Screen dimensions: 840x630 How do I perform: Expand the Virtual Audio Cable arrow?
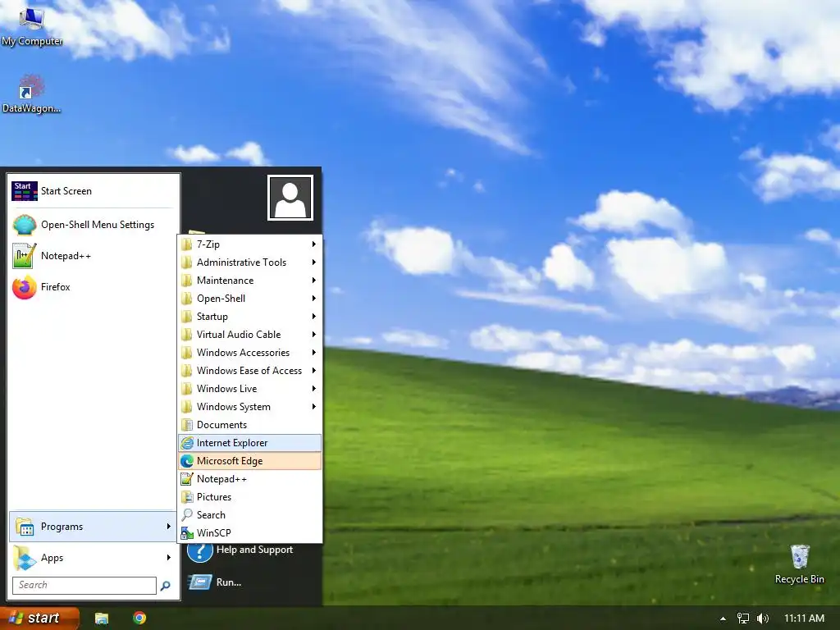pyautogui.click(x=314, y=335)
